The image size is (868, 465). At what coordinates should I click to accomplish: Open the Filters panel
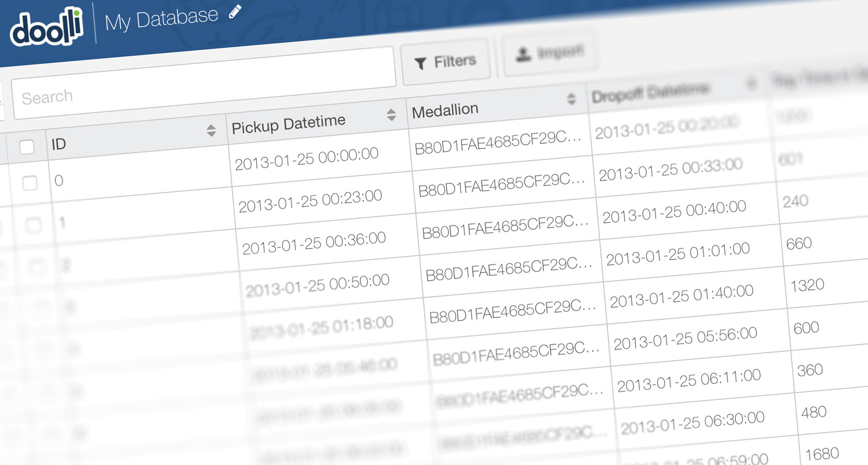point(446,60)
